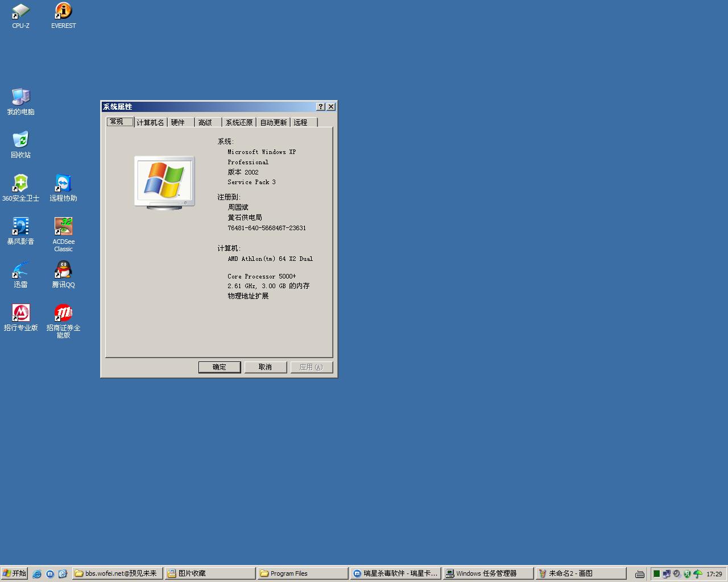Click the green shield tray icon
The image size is (728, 582).
pos(687,574)
